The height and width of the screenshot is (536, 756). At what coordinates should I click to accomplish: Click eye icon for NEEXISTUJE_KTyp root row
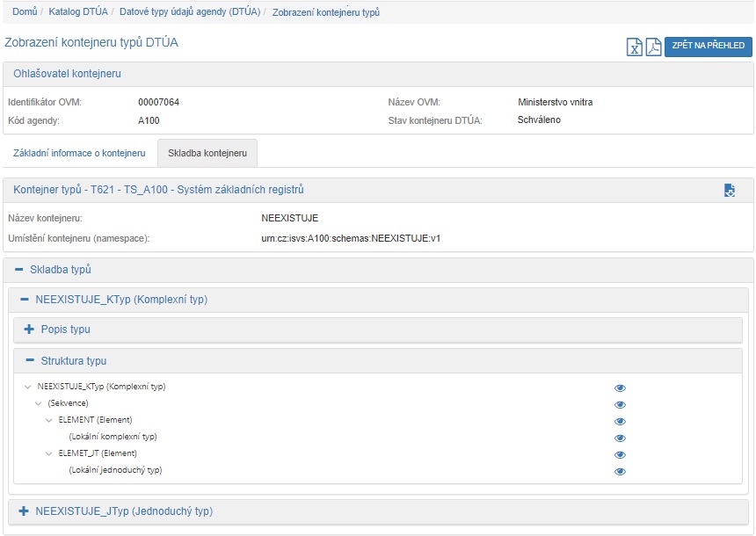620,388
